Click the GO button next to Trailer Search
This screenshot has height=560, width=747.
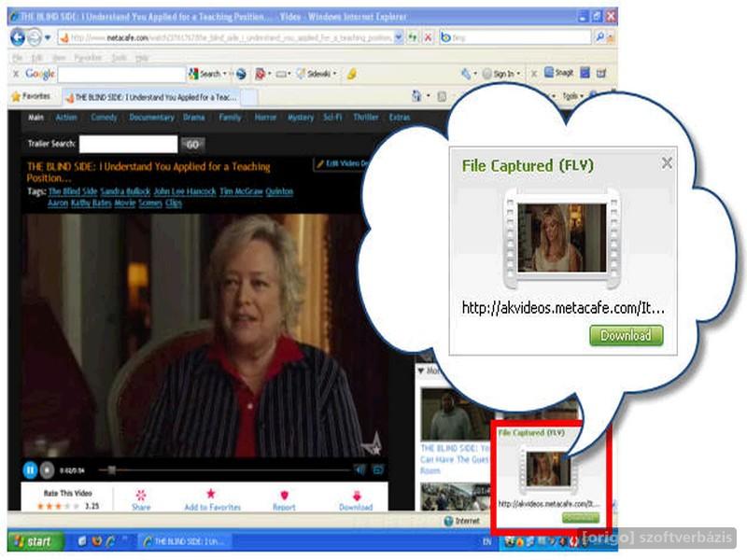pyautogui.click(x=192, y=145)
